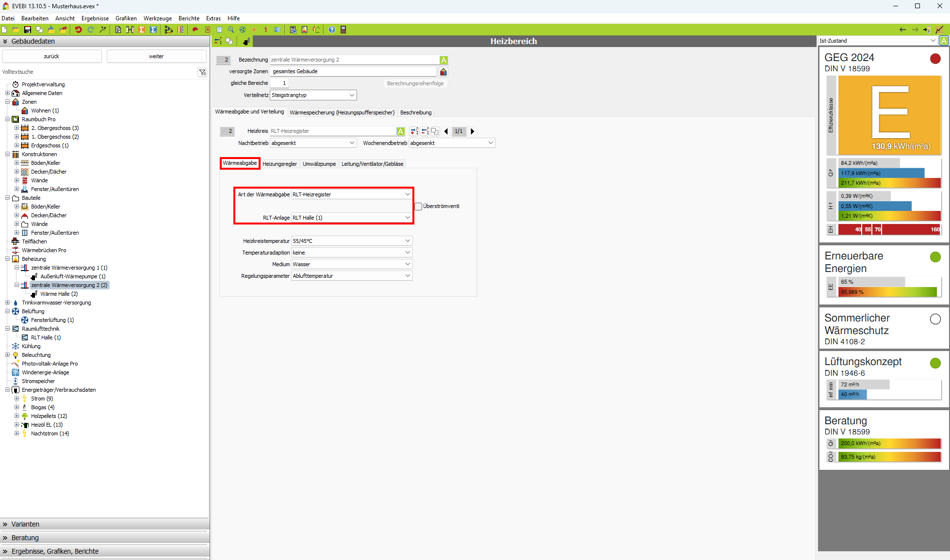
Task: Toggle green A button beside Heizkreis field
Action: click(x=400, y=131)
